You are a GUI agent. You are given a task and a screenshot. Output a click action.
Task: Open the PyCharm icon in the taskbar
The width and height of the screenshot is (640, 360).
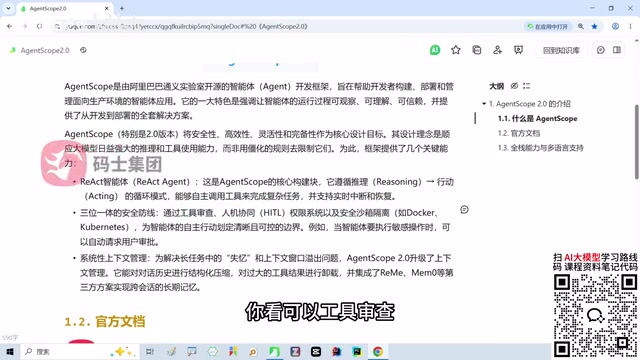pyautogui.click(x=358, y=351)
